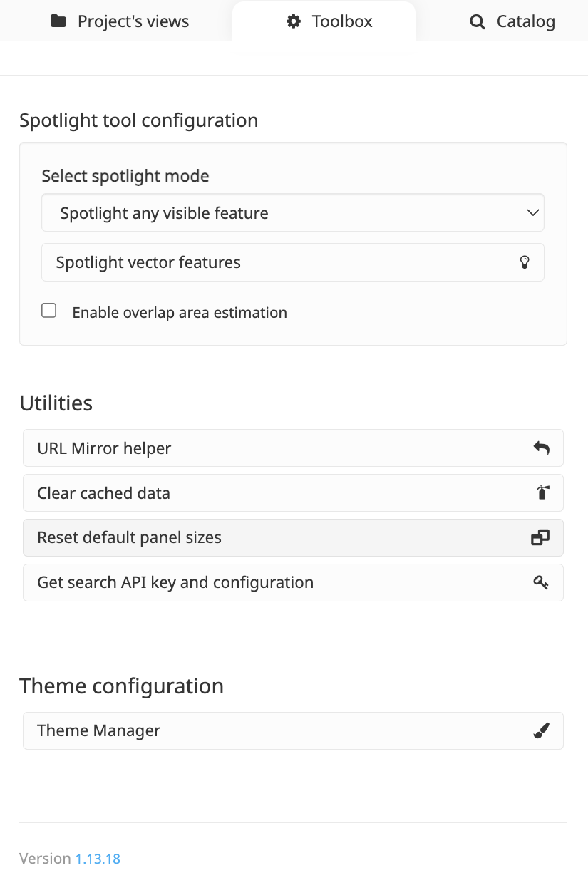Image resolution: width=588 pixels, height=878 pixels.
Task: Open the spotlight mode dropdown
Action: click(292, 213)
